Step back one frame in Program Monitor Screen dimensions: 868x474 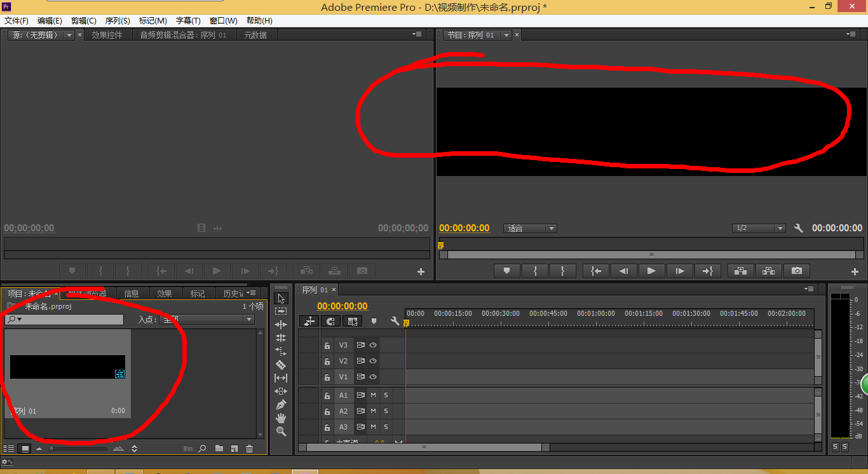click(x=623, y=271)
